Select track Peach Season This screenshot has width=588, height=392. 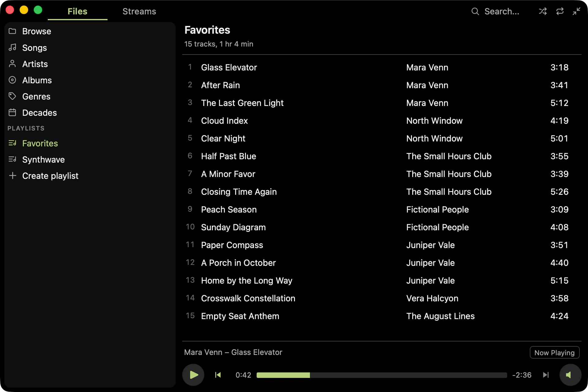[382, 209]
